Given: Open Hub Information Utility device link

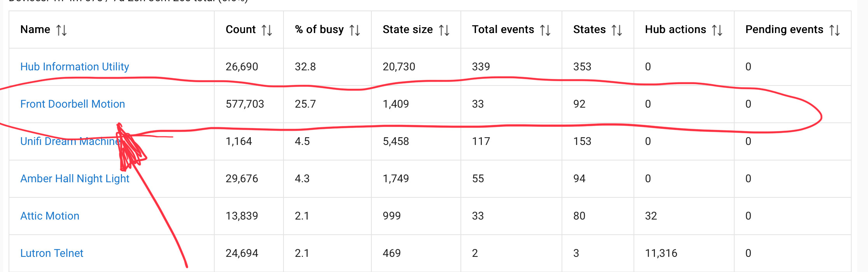Looking at the screenshot, I should click(x=75, y=67).
